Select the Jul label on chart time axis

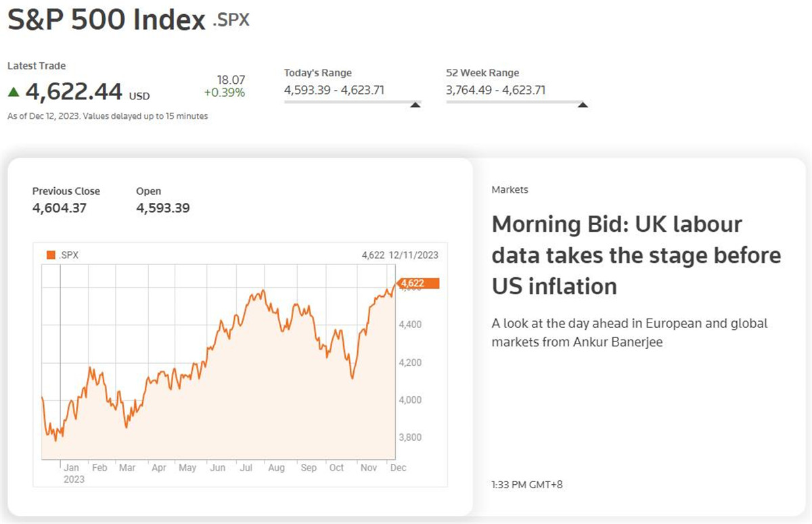pos(246,468)
